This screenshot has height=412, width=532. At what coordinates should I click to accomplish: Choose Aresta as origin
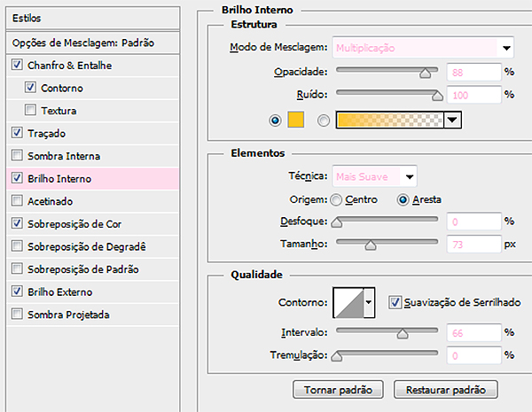pyautogui.click(x=403, y=199)
